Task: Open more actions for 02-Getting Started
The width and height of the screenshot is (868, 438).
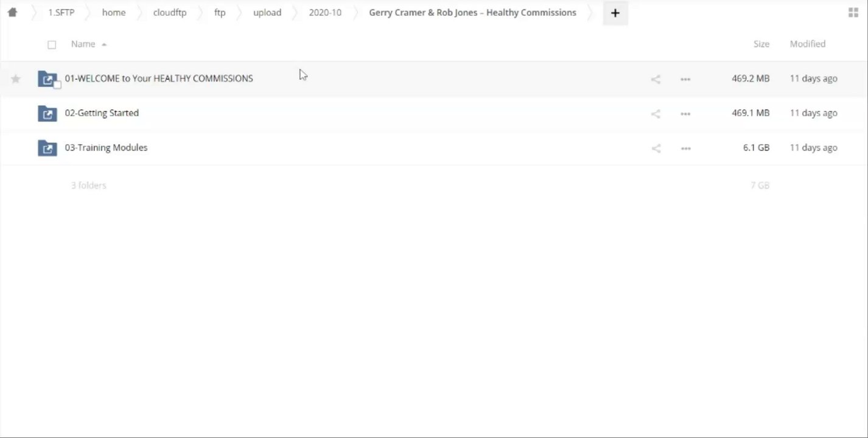Action: click(x=685, y=114)
